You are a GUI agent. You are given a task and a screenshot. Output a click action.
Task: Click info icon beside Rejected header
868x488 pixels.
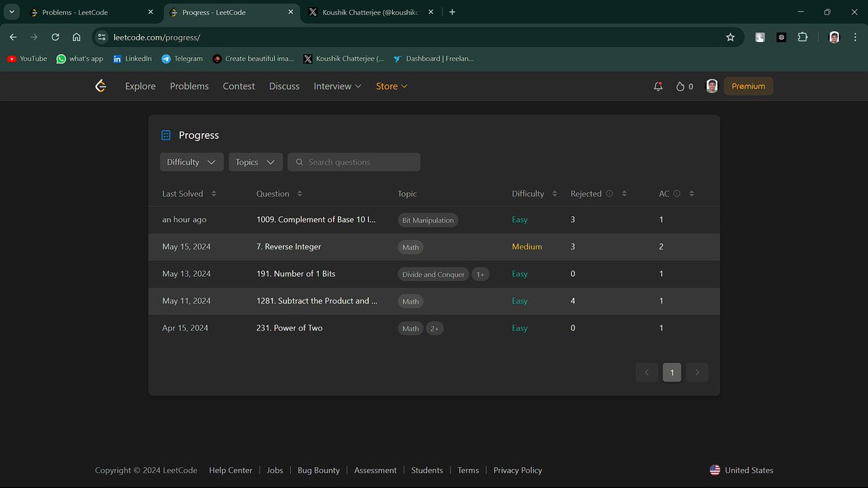(x=610, y=194)
